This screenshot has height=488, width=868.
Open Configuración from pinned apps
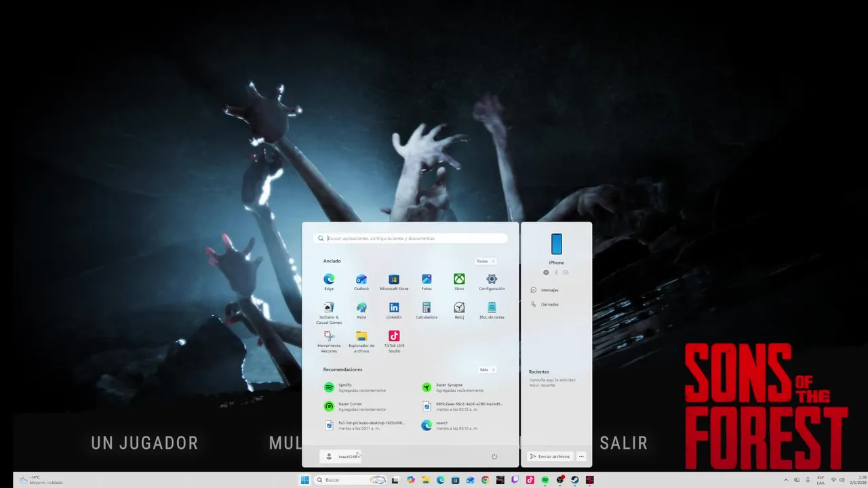pos(492,282)
